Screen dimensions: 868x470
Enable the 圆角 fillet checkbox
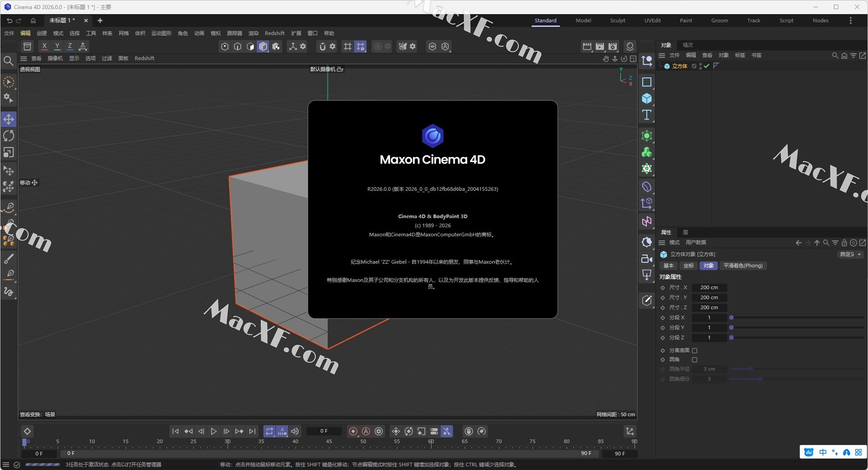click(695, 360)
